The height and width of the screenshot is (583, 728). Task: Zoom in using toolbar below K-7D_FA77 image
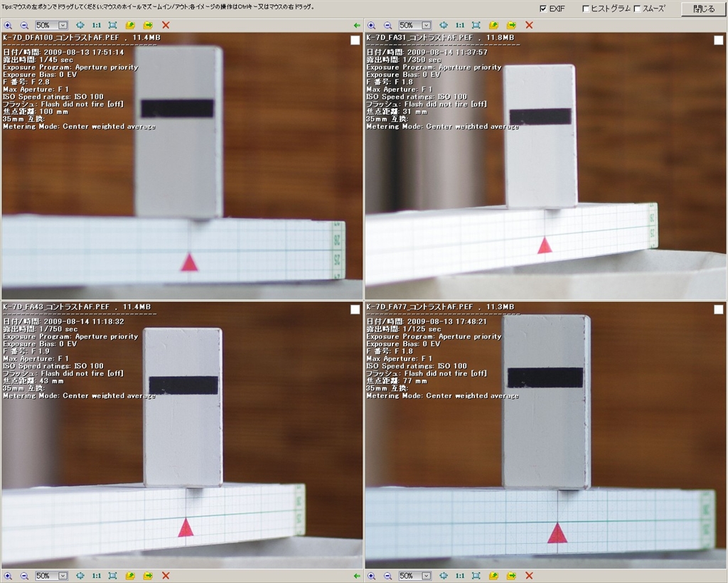click(x=371, y=576)
